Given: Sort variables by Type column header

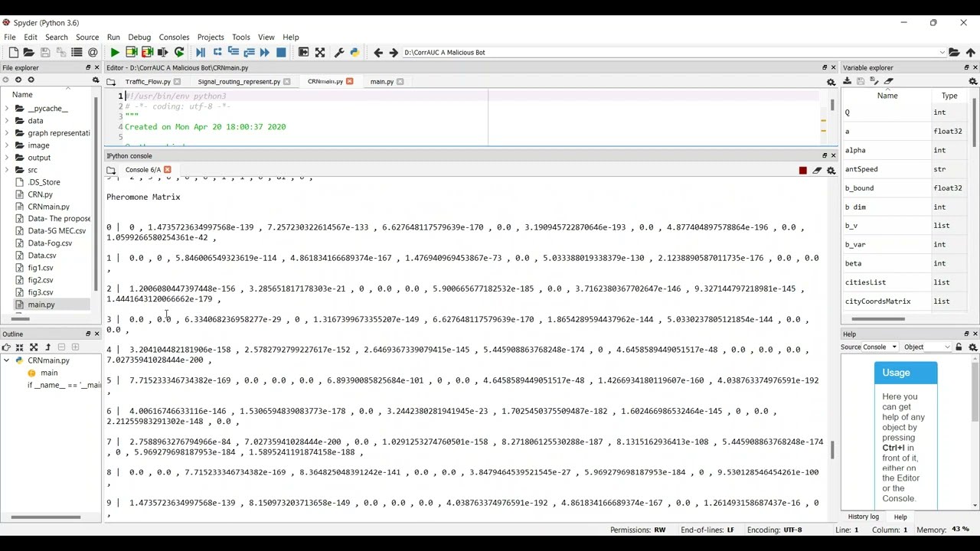Looking at the screenshot, I should point(949,96).
